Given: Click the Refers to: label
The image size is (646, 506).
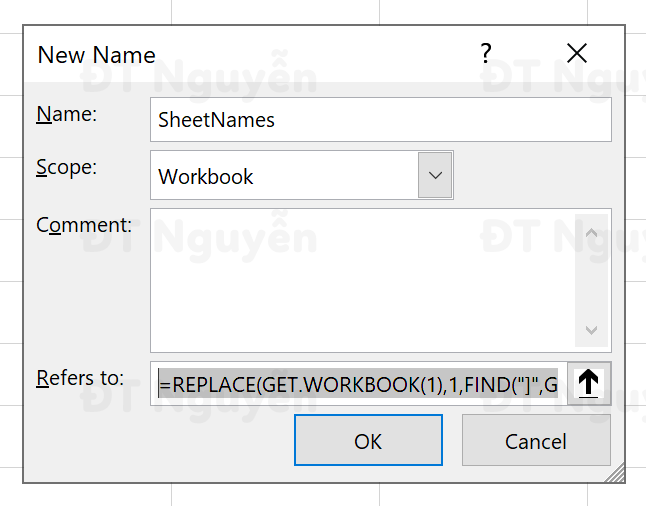Looking at the screenshot, I should [80, 378].
